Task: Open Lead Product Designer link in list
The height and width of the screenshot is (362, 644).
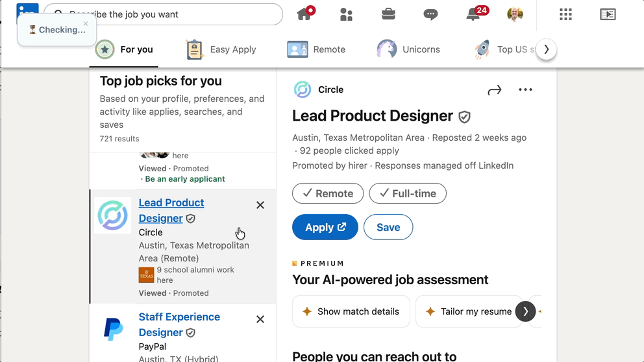Action: (171, 211)
